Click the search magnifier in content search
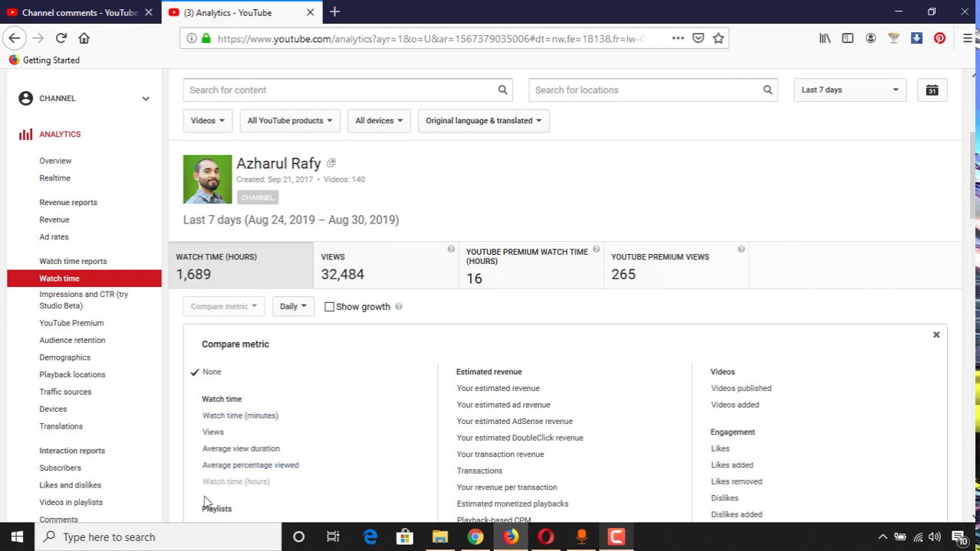Image resolution: width=980 pixels, height=551 pixels. point(503,90)
